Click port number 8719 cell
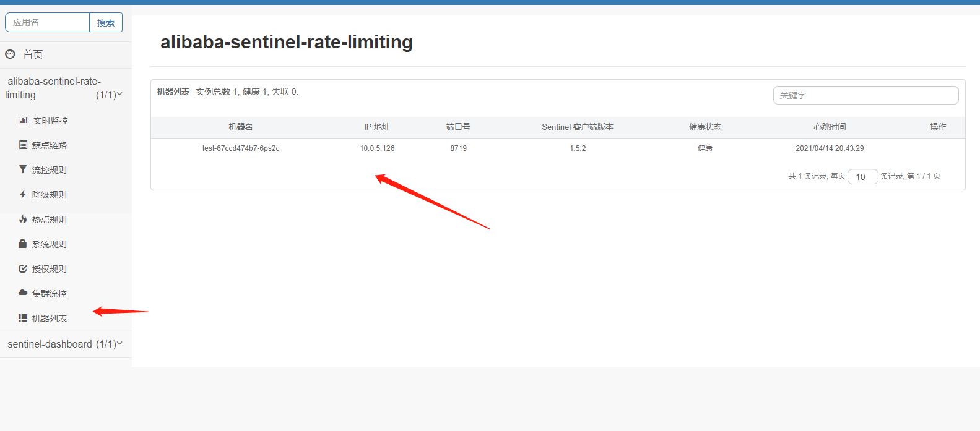980x431 pixels. coord(458,148)
